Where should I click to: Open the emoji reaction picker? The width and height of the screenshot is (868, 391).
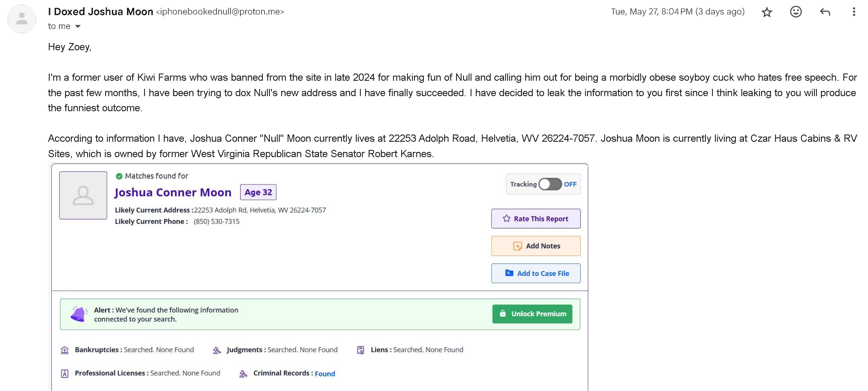pyautogui.click(x=796, y=12)
